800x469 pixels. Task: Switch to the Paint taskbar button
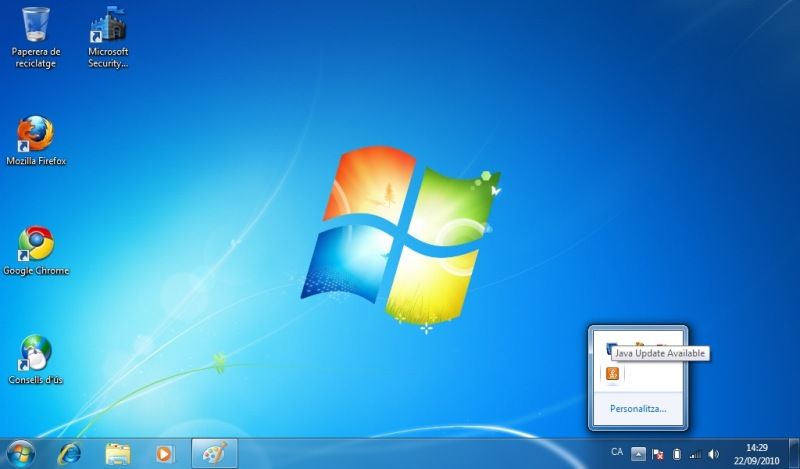214,454
